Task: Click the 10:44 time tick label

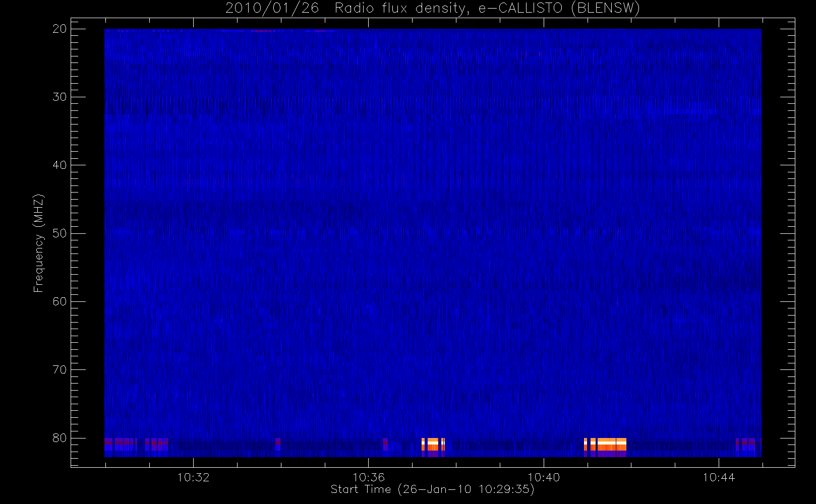Action: point(719,477)
